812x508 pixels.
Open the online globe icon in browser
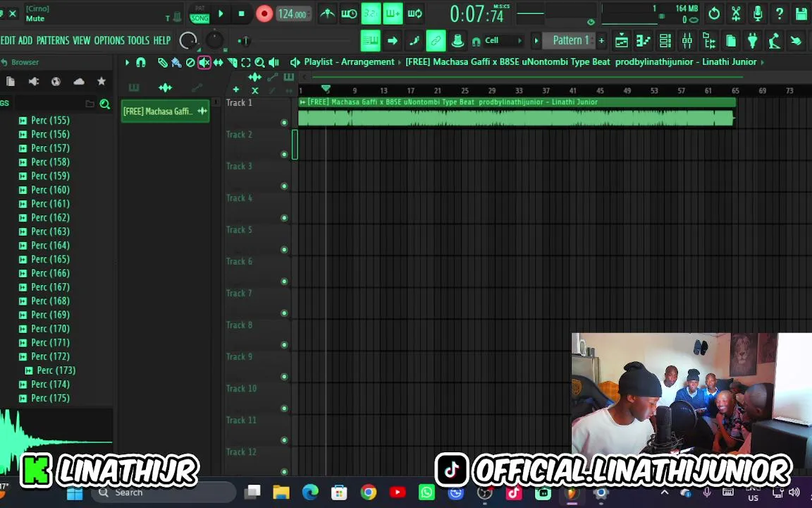coord(56,81)
